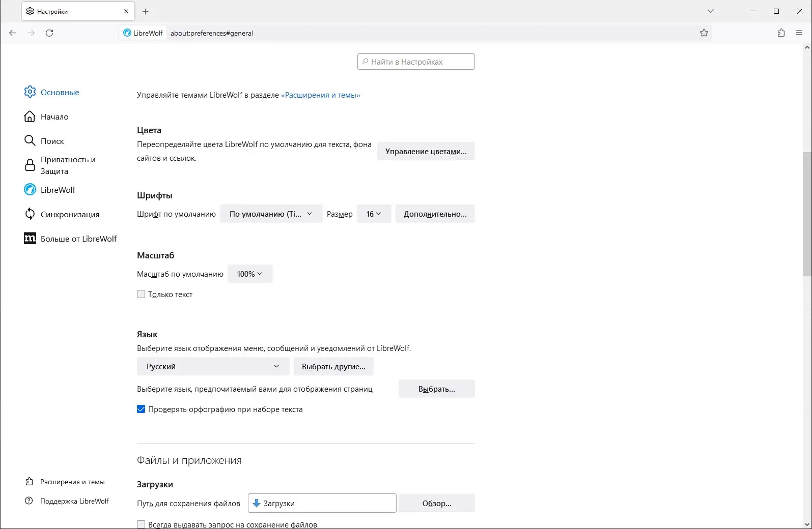Open the hamburger application menu

coord(799,33)
